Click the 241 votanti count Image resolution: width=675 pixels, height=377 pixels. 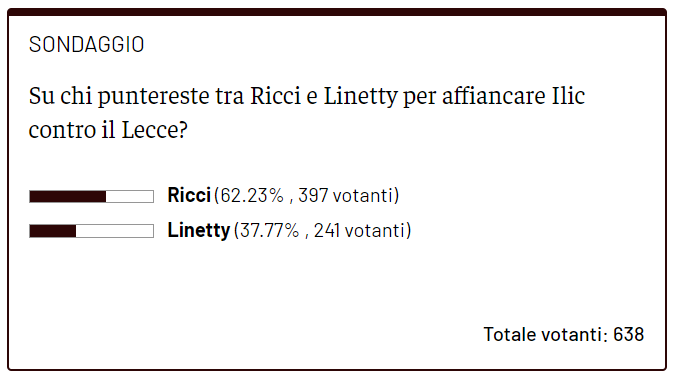tap(359, 230)
